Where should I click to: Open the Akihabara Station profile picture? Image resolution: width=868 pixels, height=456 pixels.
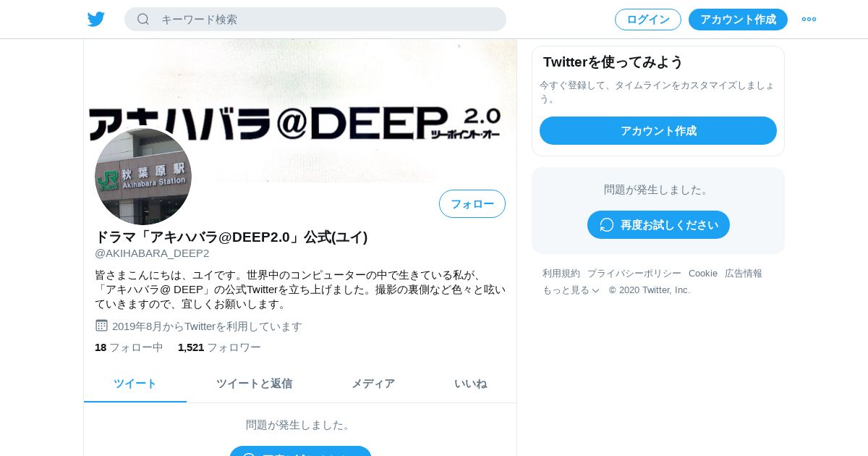(x=143, y=177)
